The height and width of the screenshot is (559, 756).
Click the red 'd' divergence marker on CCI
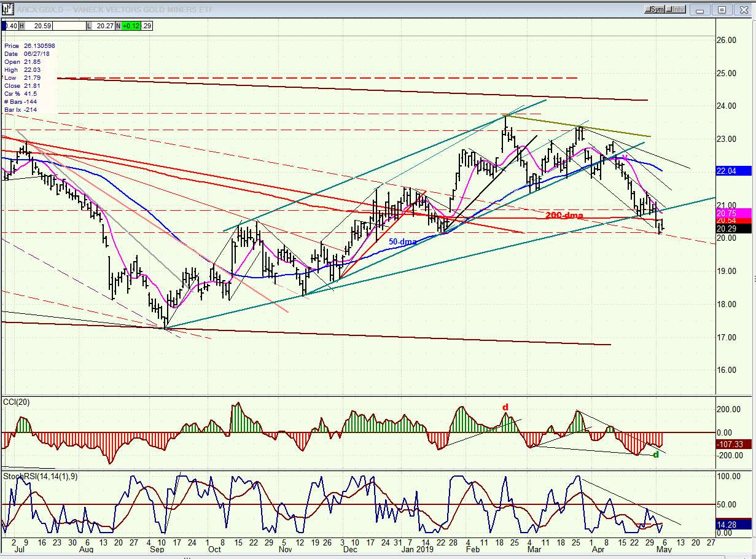(505, 407)
